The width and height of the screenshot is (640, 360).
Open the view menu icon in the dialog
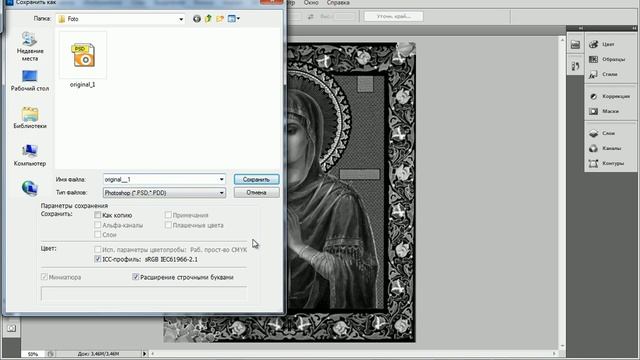[231, 19]
